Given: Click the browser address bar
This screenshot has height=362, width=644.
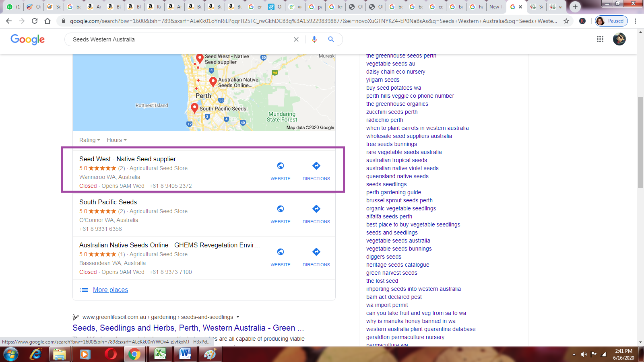Looking at the screenshot, I should tap(313, 21).
